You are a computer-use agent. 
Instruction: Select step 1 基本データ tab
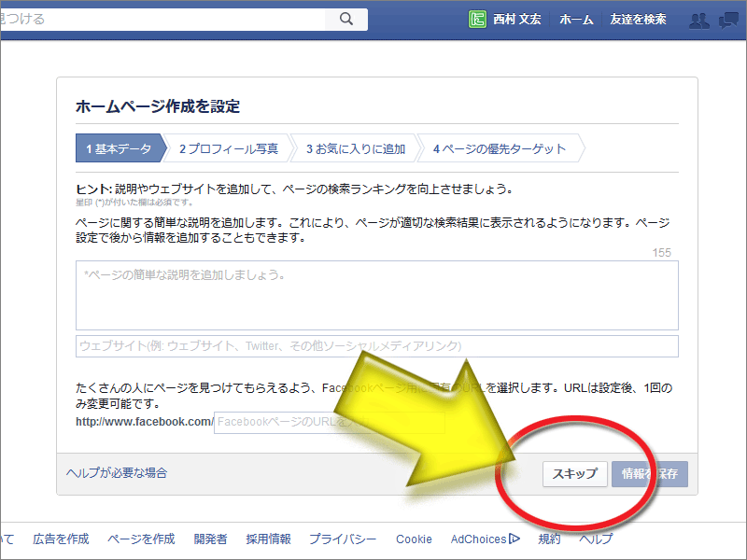point(121,148)
